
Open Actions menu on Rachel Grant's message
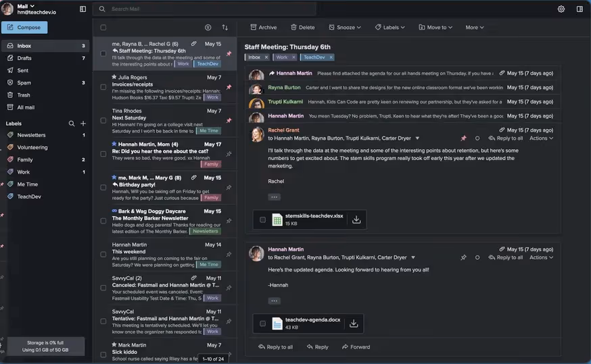click(x=541, y=138)
